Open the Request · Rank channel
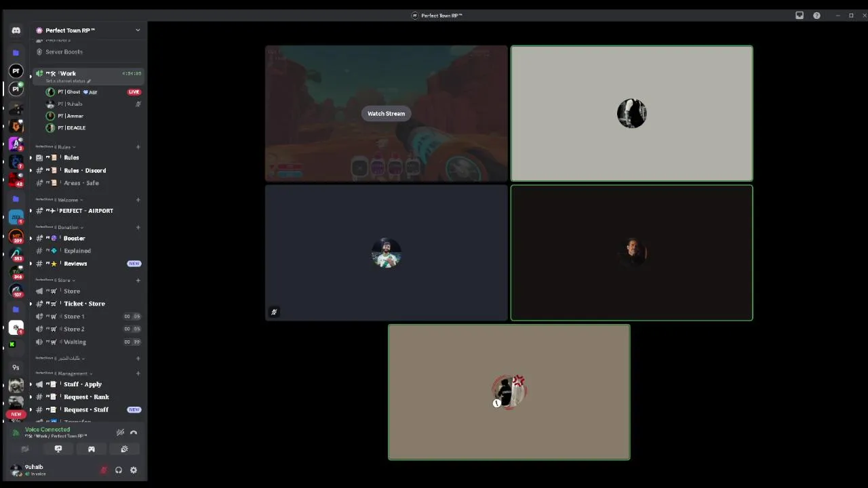Viewport: 868px width, 488px height. (88, 397)
